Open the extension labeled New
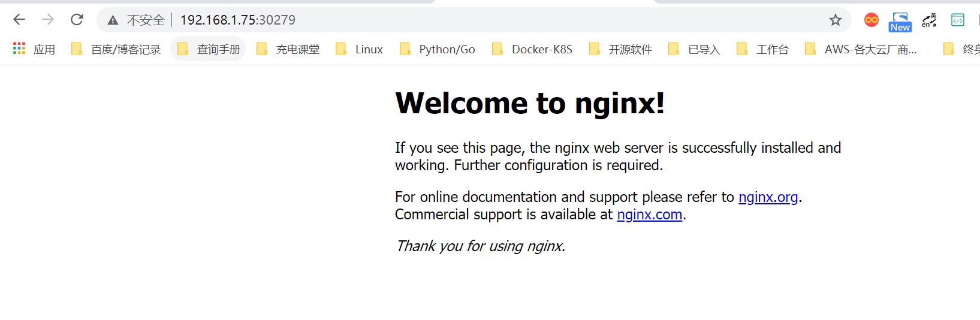The width and height of the screenshot is (980, 320). point(900,22)
